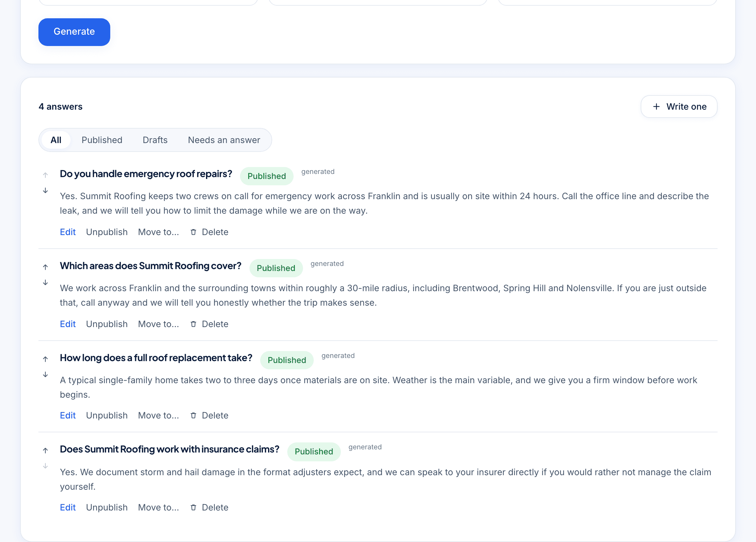
Task: Click the Write one button
Action: [679, 107]
